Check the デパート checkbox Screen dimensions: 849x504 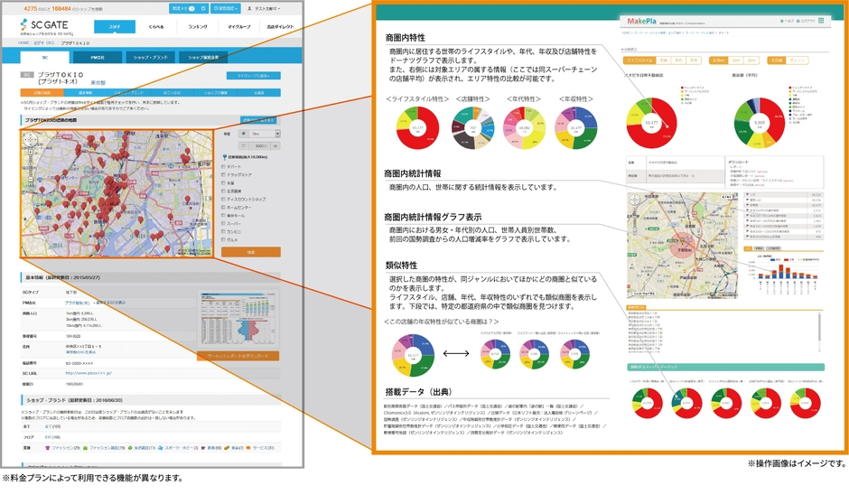[x=223, y=166]
